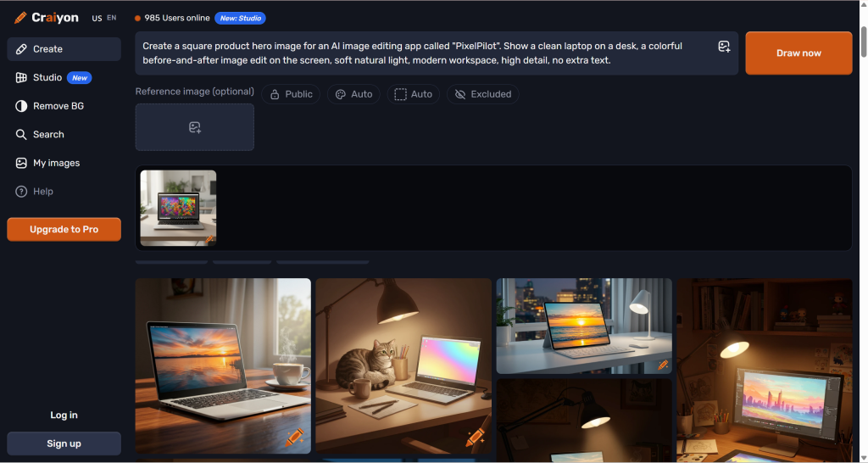Go to Search in sidebar
This screenshot has height=463, width=868.
click(x=64, y=135)
